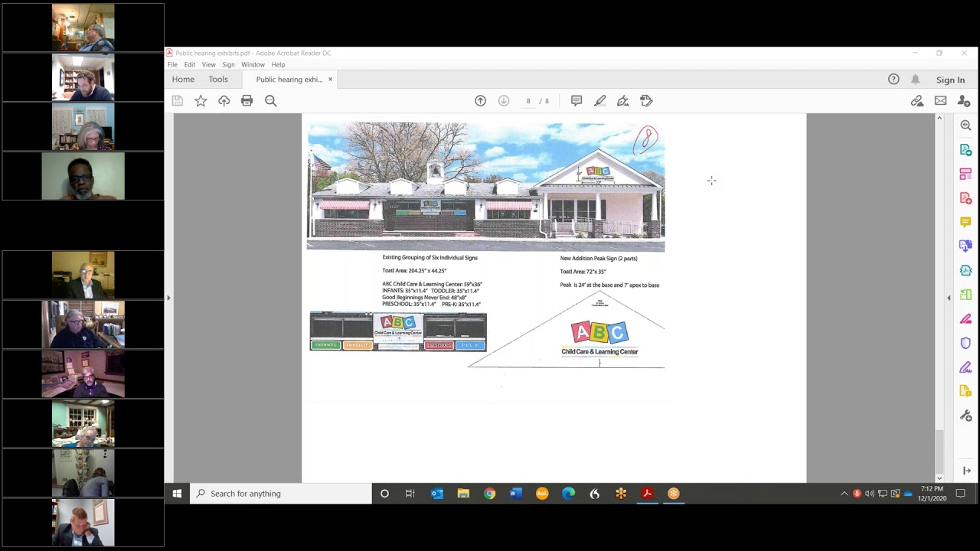Share a link to this file icon

917,101
